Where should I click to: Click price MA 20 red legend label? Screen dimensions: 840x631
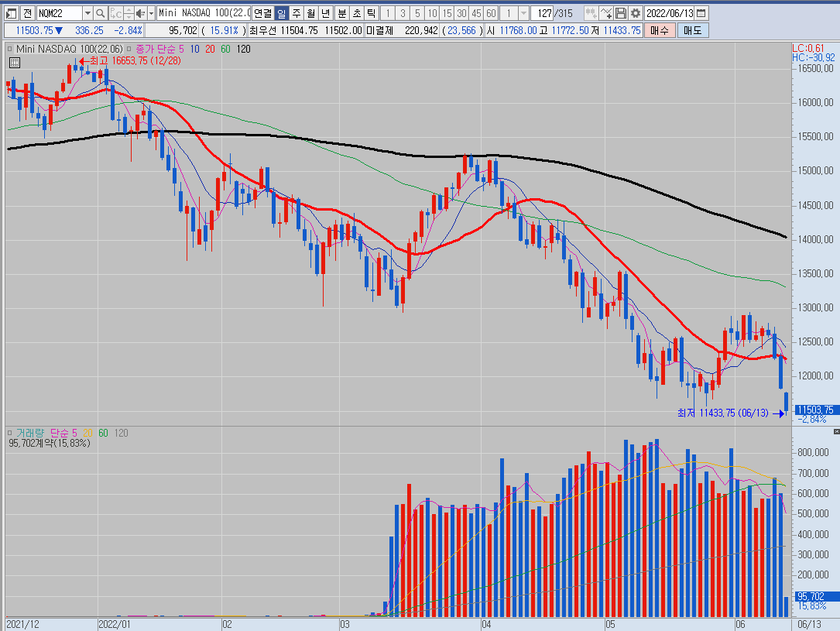[210, 49]
